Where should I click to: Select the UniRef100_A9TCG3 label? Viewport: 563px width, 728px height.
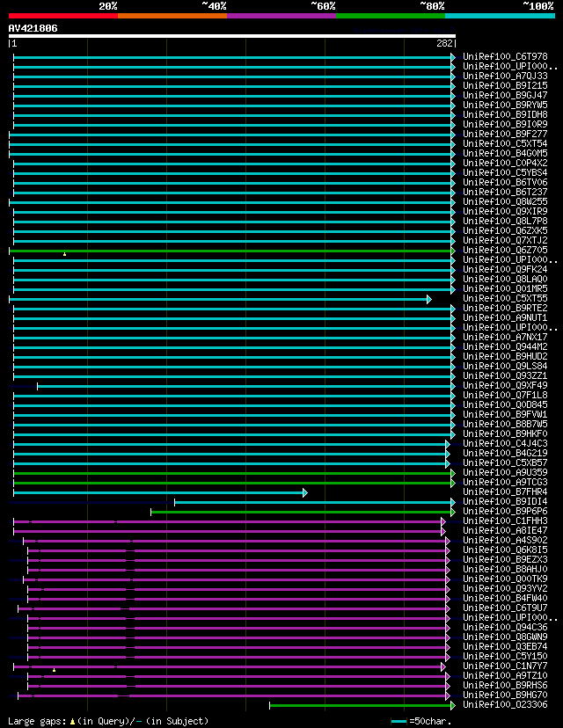pos(505,483)
